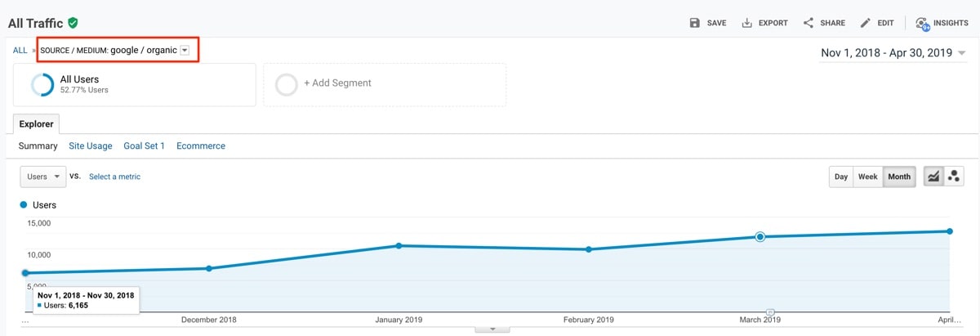
Task: Click the Share icon
Action: click(808, 23)
